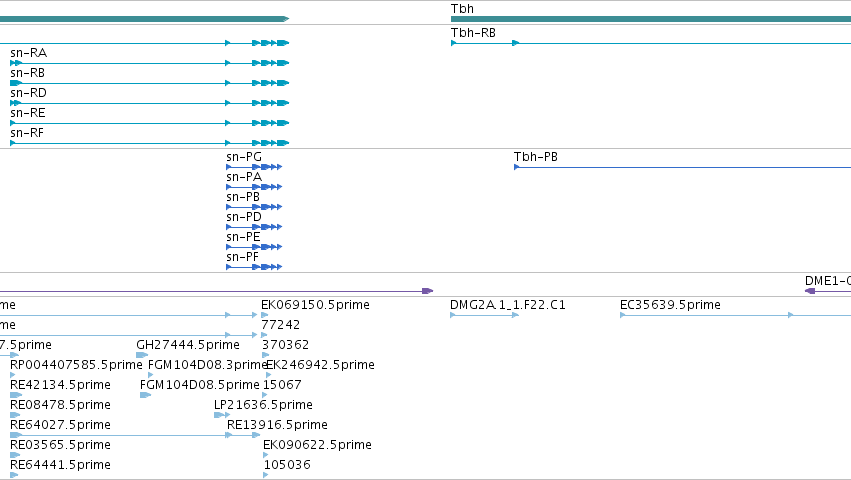The image size is (851, 480).
Task: Open the RE42134.5prime EST label
Action: (x=60, y=385)
